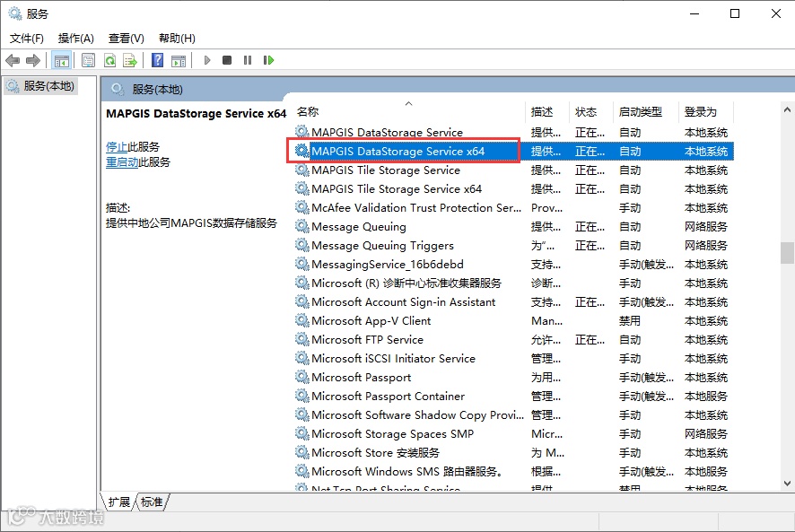Select MAPGIS DataStorage Service x64 row
Screen dimensions: 795x532
coord(513,151)
